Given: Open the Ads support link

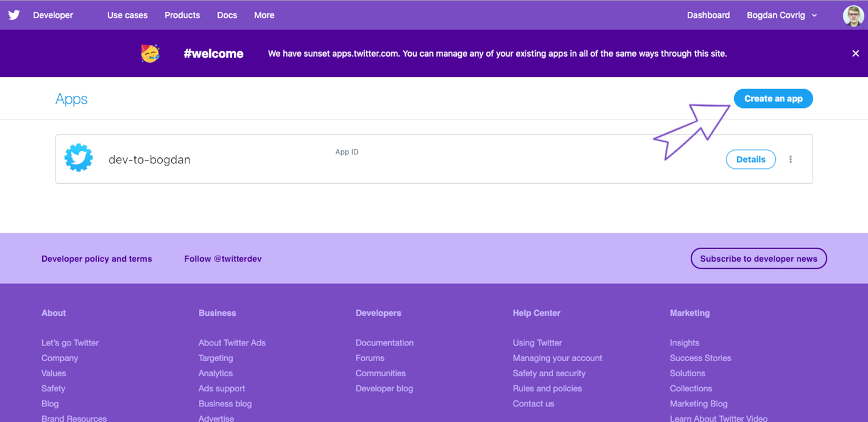Looking at the screenshot, I should point(222,388).
